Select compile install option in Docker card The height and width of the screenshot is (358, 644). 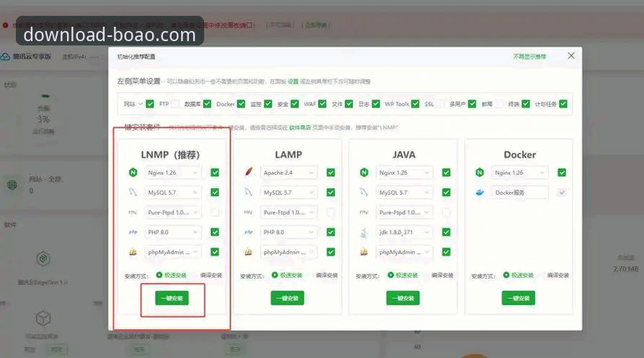(x=558, y=276)
